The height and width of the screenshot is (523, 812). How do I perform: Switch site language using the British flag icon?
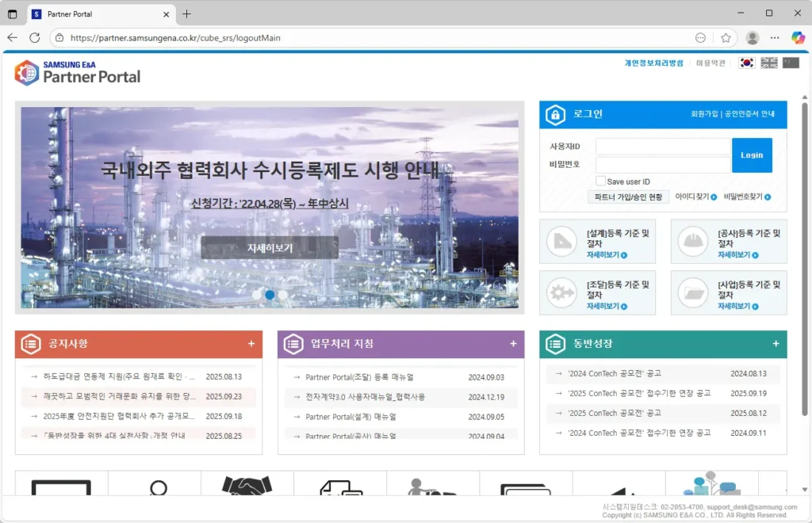click(x=768, y=62)
